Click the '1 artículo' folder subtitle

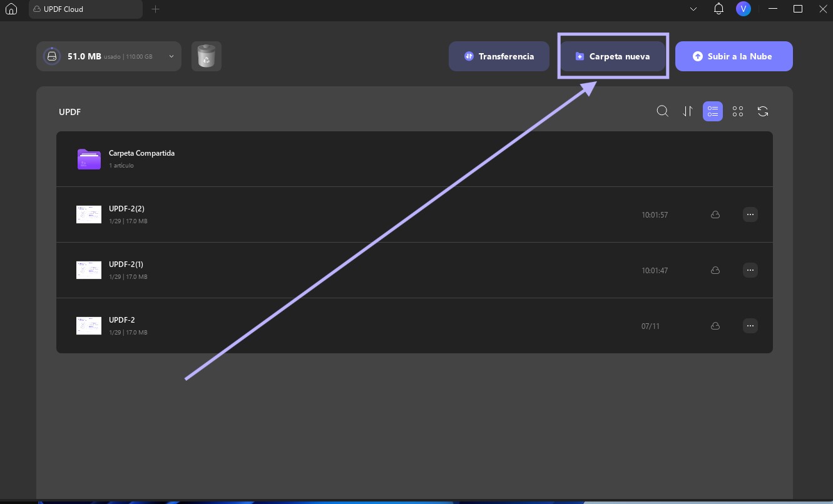point(121,166)
